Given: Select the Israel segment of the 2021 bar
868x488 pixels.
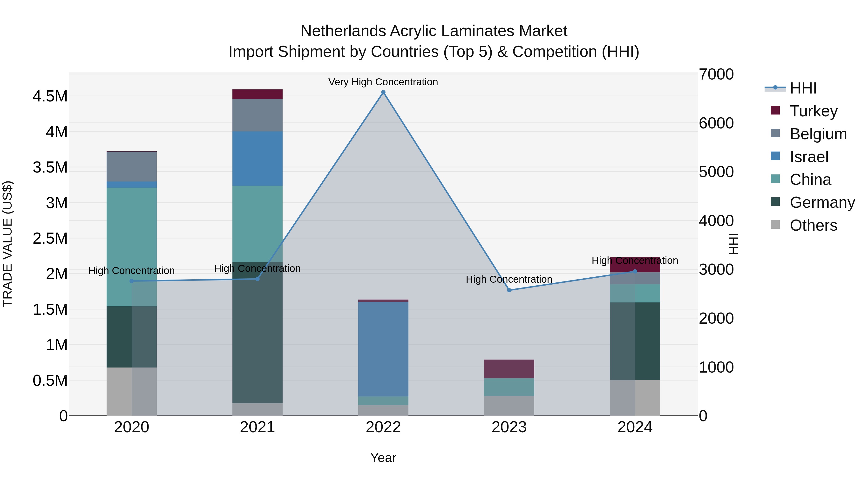Looking at the screenshot, I should click(258, 158).
